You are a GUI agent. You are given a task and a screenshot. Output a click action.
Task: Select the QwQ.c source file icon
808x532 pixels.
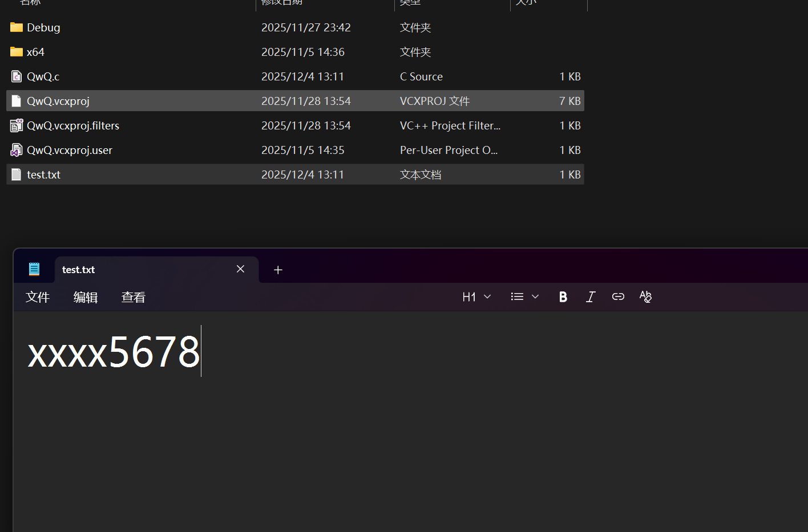tap(17, 76)
